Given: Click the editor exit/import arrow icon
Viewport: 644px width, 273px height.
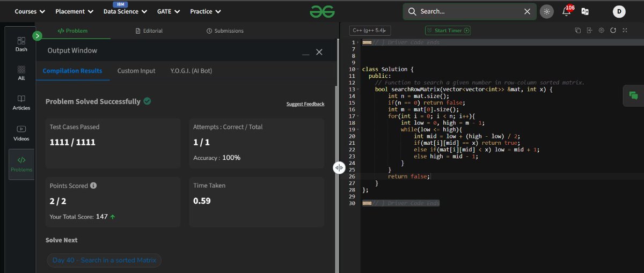Looking at the screenshot, I should [590, 31].
